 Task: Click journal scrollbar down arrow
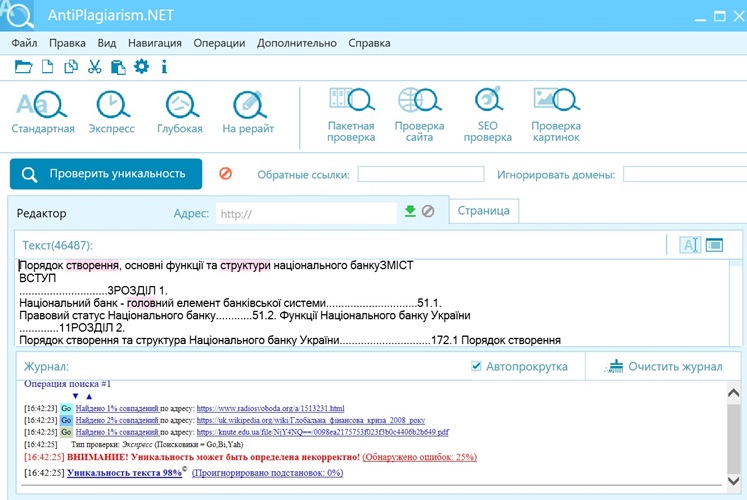tap(734, 480)
